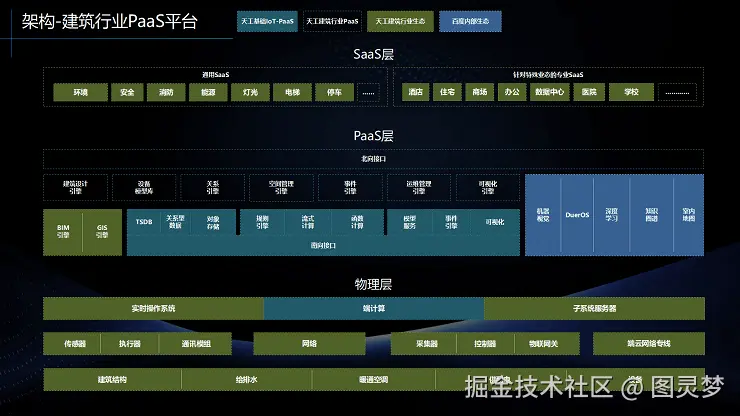
Task: Click the PaaS层 heading
Action: pyautogui.click(x=373, y=136)
